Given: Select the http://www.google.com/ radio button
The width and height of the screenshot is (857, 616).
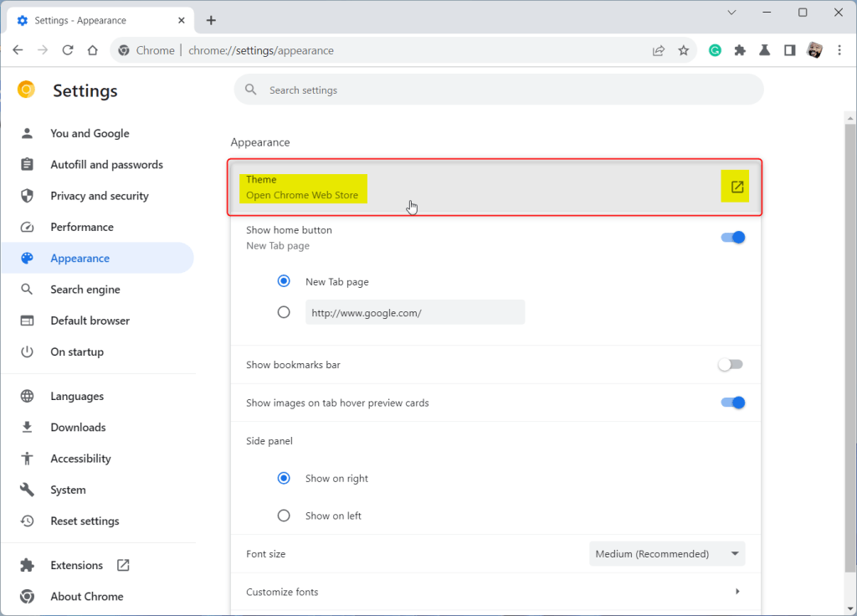Looking at the screenshot, I should pyautogui.click(x=284, y=311).
